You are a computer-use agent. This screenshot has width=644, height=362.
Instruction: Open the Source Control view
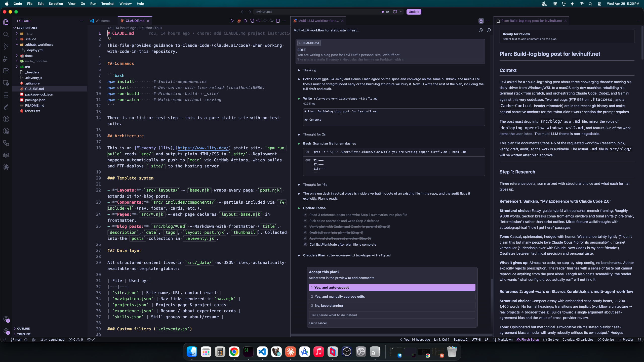pos(6,47)
